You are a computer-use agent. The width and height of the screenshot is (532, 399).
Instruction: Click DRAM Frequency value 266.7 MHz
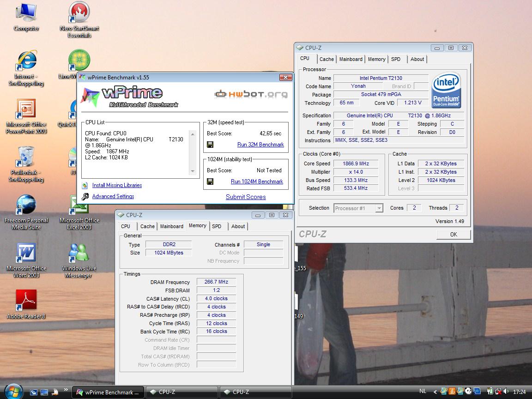[x=216, y=282]
